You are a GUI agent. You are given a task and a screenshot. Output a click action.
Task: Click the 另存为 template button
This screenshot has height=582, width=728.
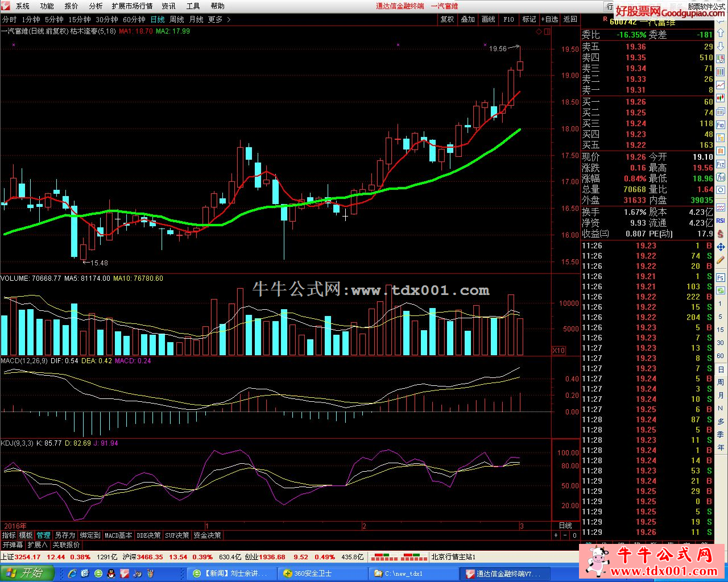65,535
